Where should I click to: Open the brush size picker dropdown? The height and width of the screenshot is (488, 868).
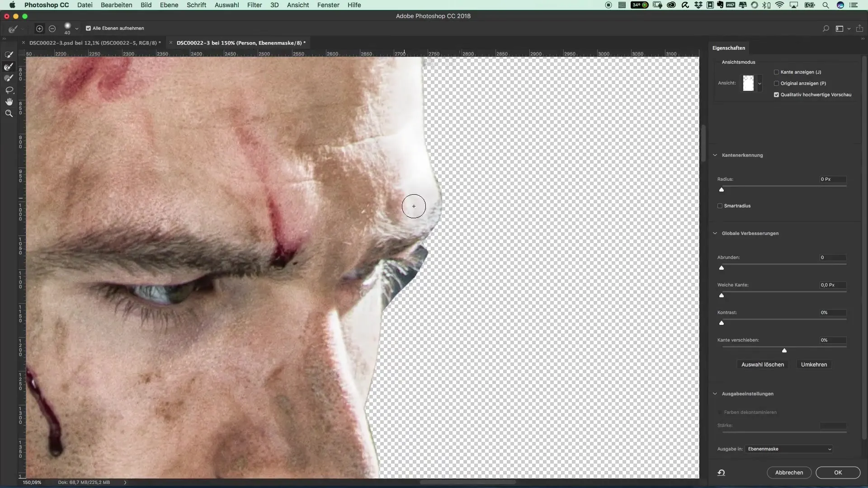pos(76,28)
